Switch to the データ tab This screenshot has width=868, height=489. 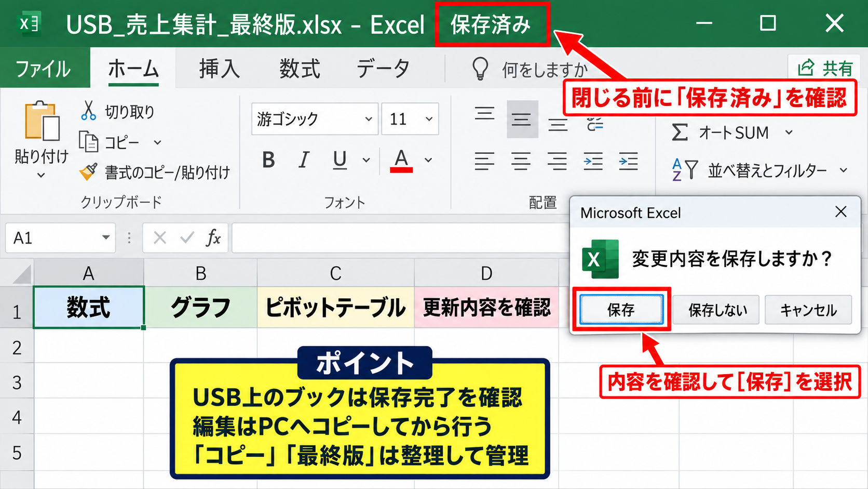383,68
